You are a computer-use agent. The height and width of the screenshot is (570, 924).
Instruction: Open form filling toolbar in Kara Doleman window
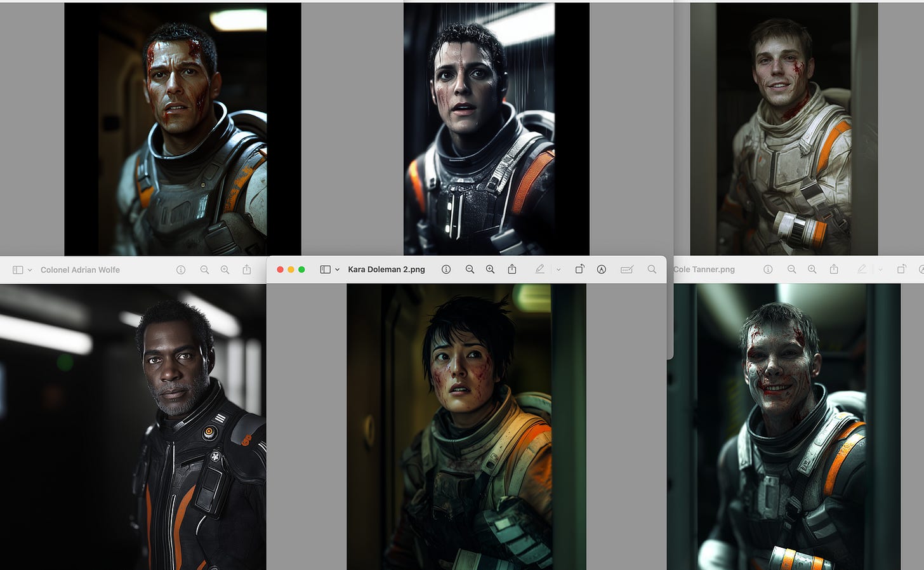point(627,270)
